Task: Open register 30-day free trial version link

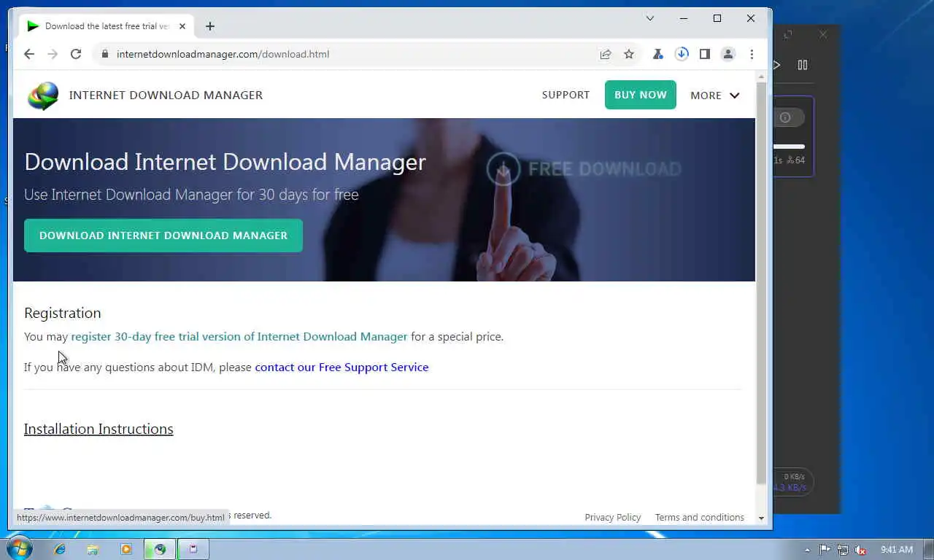Action: pos(239,337)
